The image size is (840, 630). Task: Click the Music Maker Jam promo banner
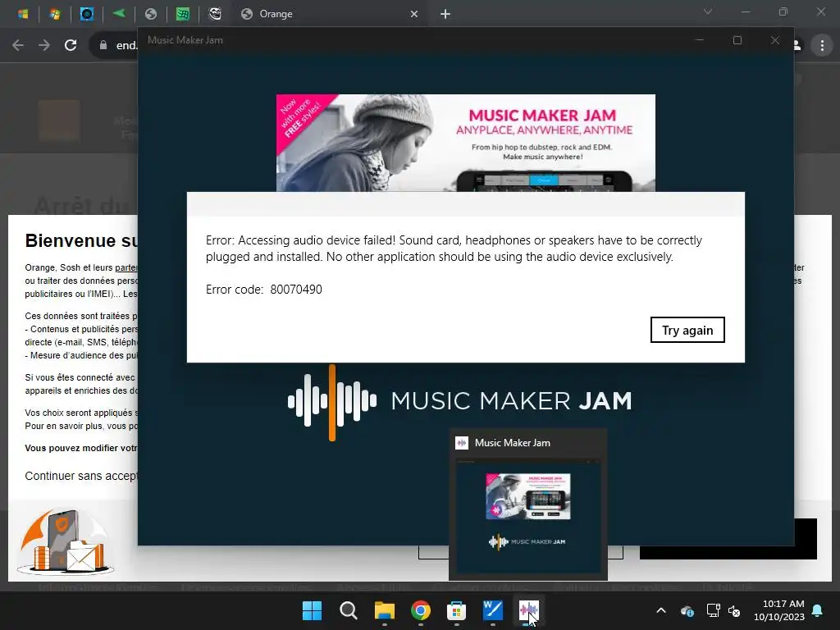point(466,143)
